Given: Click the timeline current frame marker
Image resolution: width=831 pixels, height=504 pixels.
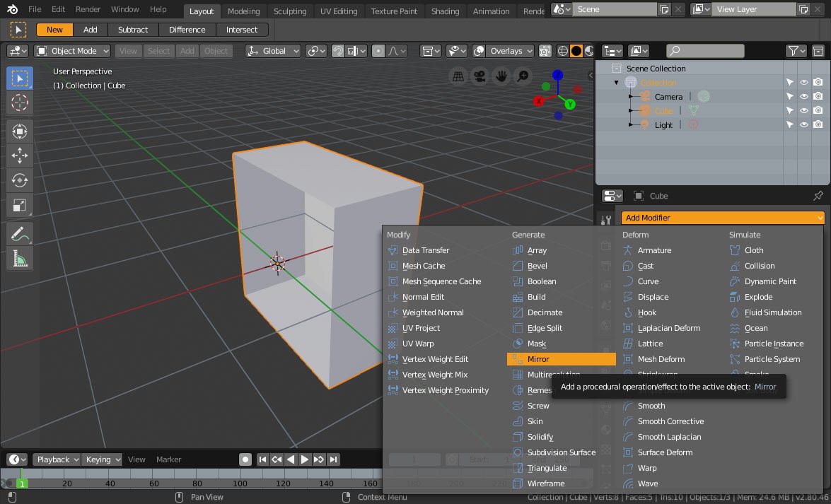Looking at the screenshot, I should click(x=22, y=484).
